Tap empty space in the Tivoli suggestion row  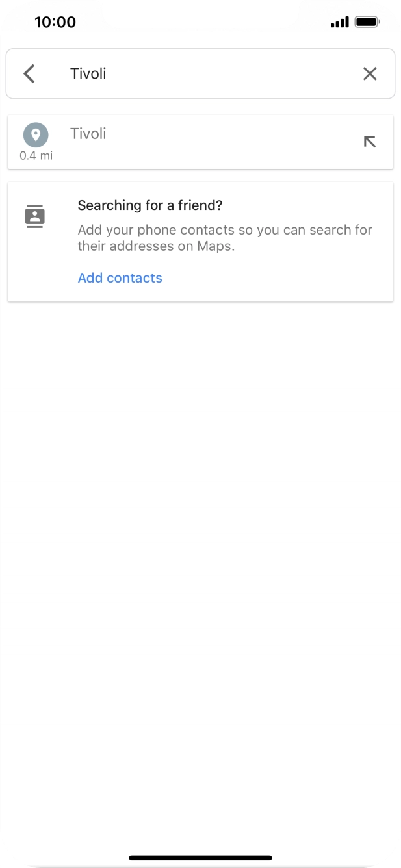234,142
